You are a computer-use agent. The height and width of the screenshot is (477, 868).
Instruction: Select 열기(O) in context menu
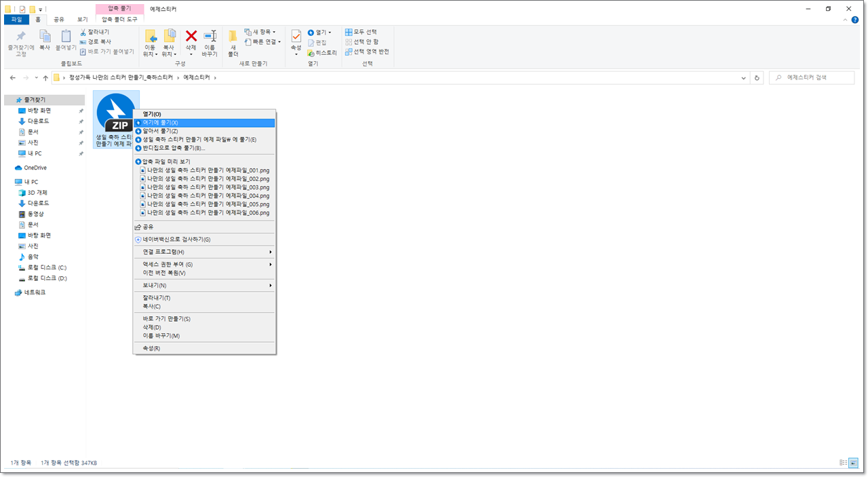coord(204,114)
